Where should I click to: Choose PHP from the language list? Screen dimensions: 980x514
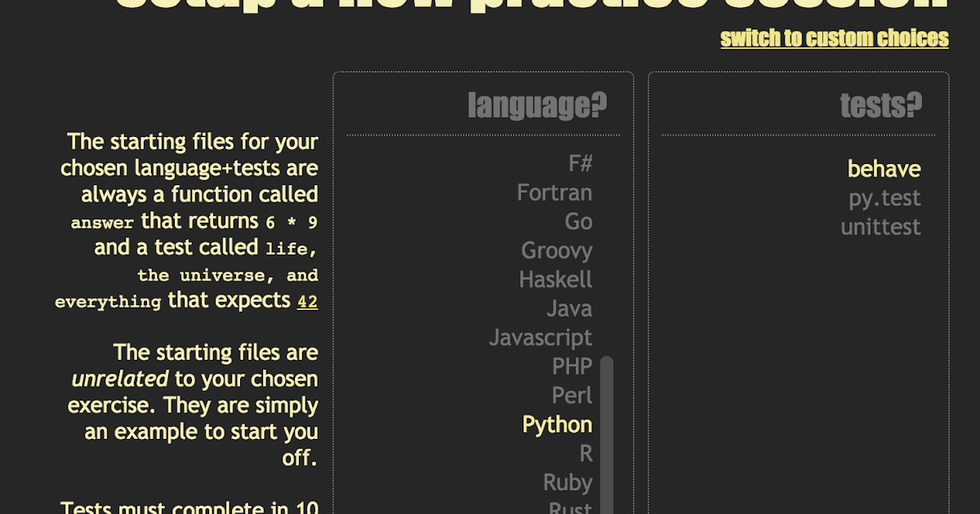[572, 366]
